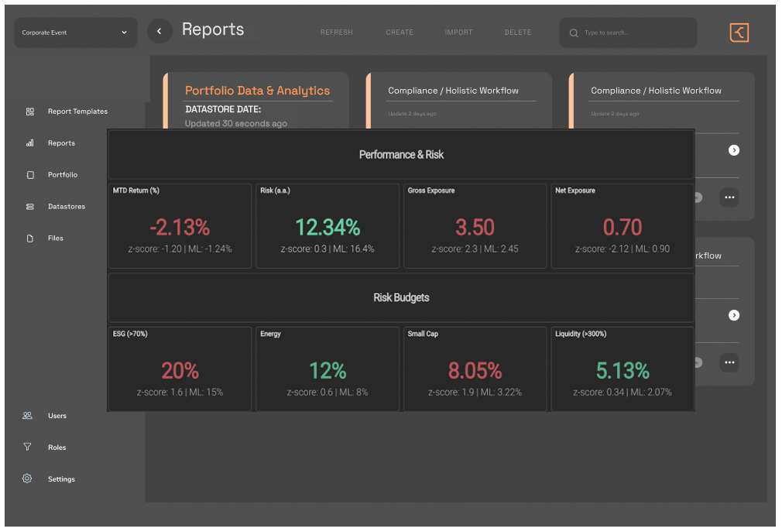Click arrow button on upper right card
The image size is (782, 532).
[734, 150]
